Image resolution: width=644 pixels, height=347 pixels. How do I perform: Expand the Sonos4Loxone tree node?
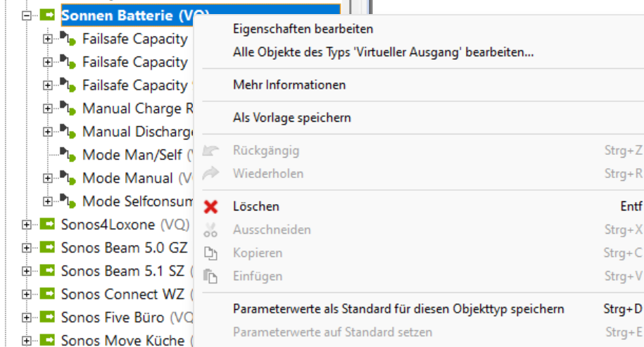(x=27, y=225)
